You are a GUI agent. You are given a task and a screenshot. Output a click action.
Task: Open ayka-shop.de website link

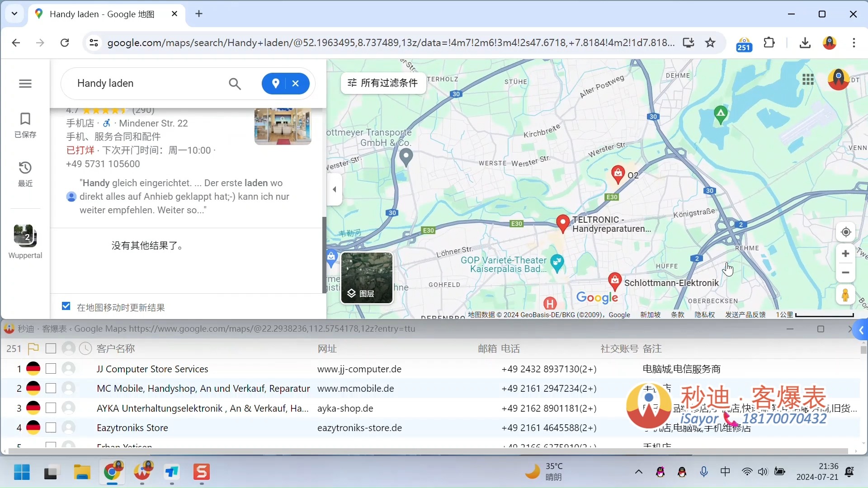pyautogui.click(x=345, y=408)
